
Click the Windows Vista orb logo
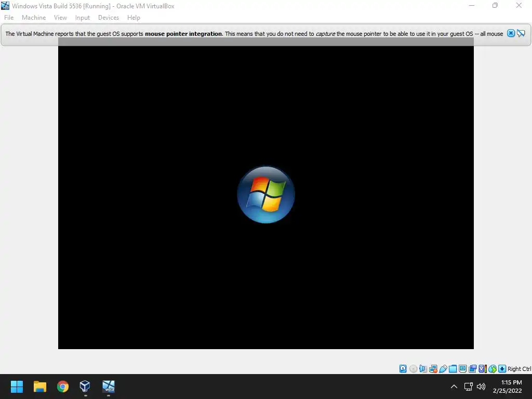(265, 194)
